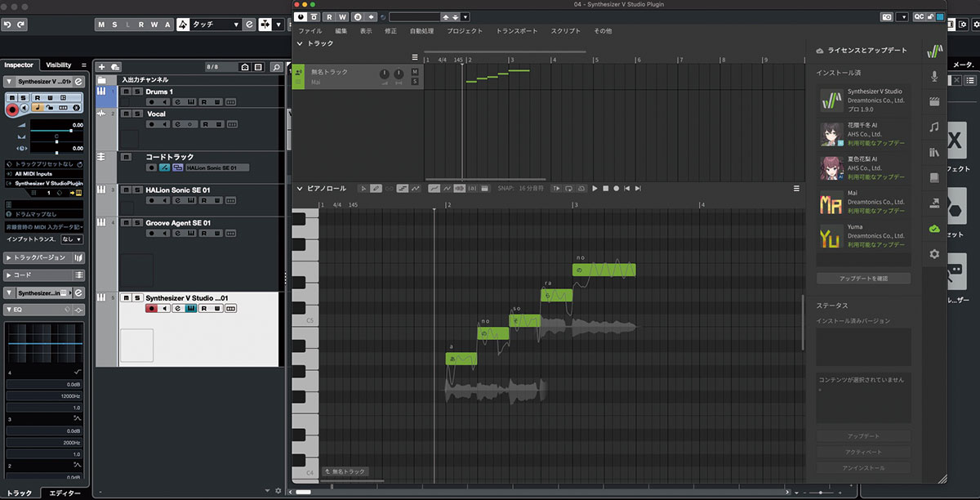Image resolution: width=980 pixels, height=500 pixels.
Task: Click the アンインストール button
Action: (x=863, y=468)
